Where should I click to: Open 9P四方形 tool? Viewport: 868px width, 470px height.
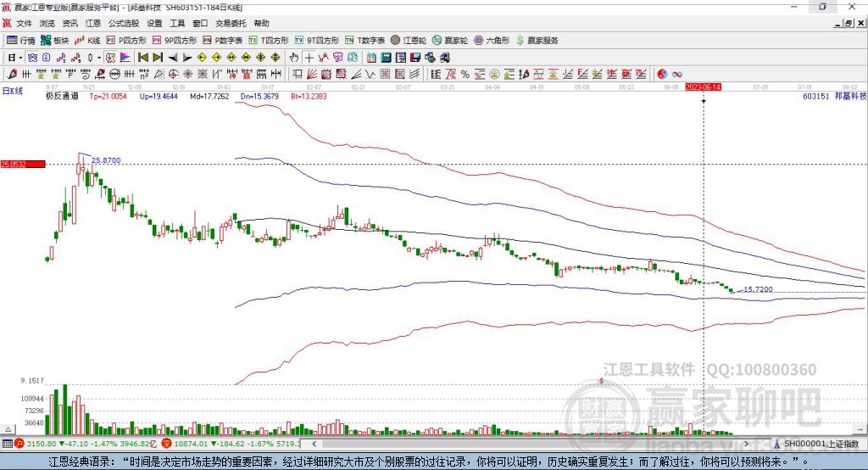tap(175, 41)
